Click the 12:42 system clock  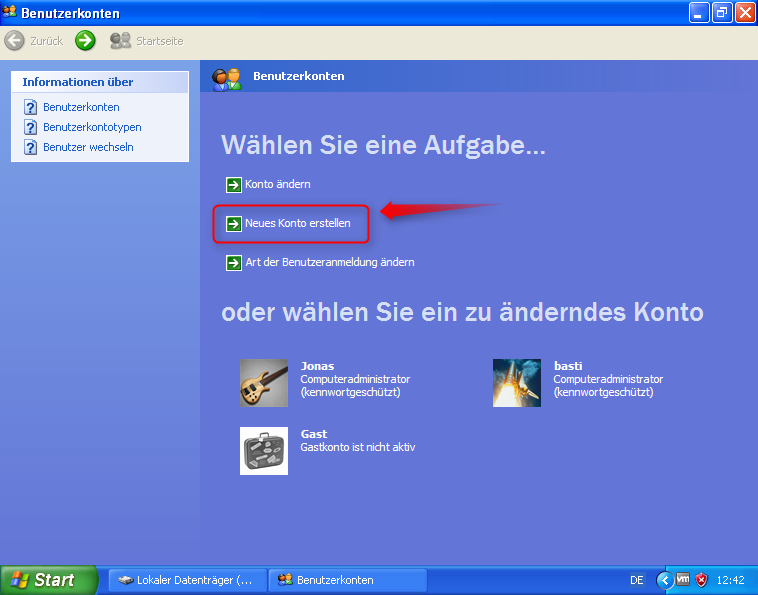click(730, 580)
